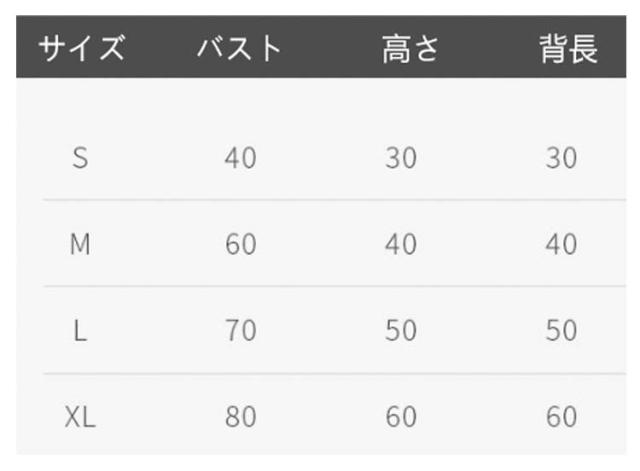Viewport: 640px width, 471px height.
Task: Click 背長 value 50 in L row
Action: coord(561,331)
